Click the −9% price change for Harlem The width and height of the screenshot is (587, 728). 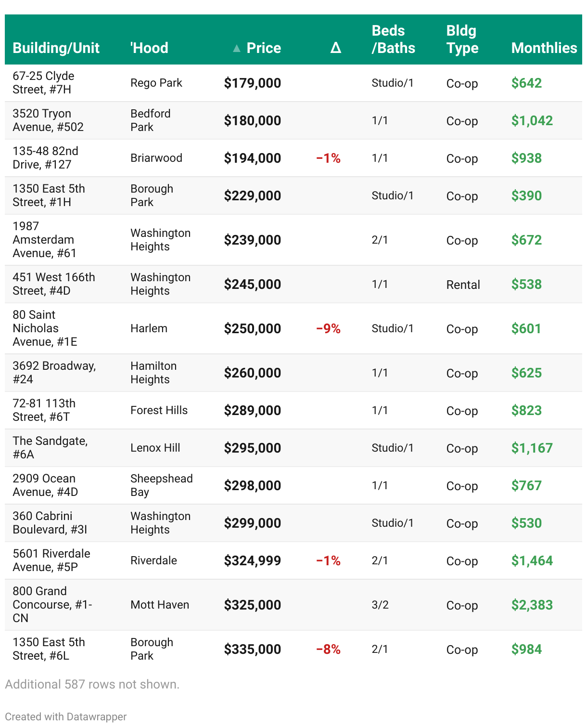coord(328,328)
